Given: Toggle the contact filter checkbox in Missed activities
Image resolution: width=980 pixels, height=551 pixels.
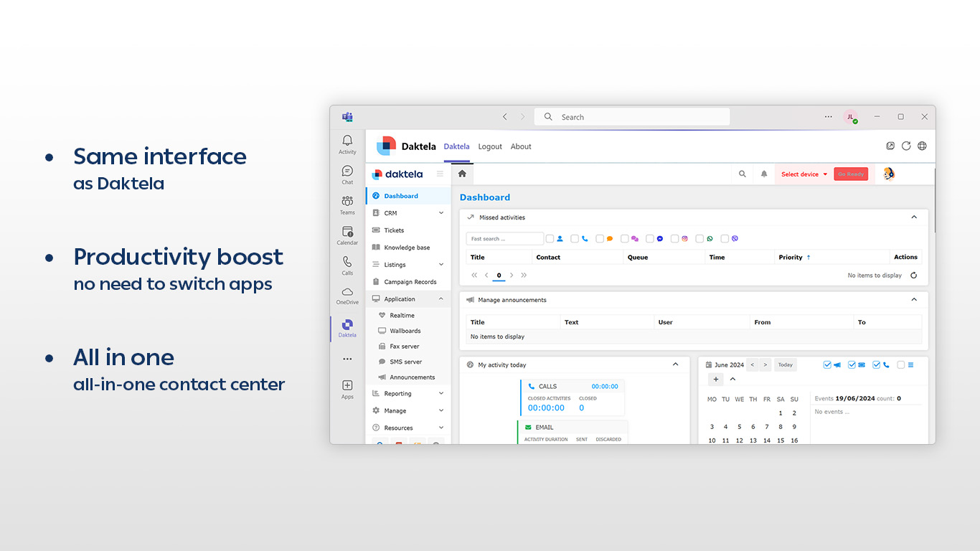Looking at the screenshot, I should (550, 239).
